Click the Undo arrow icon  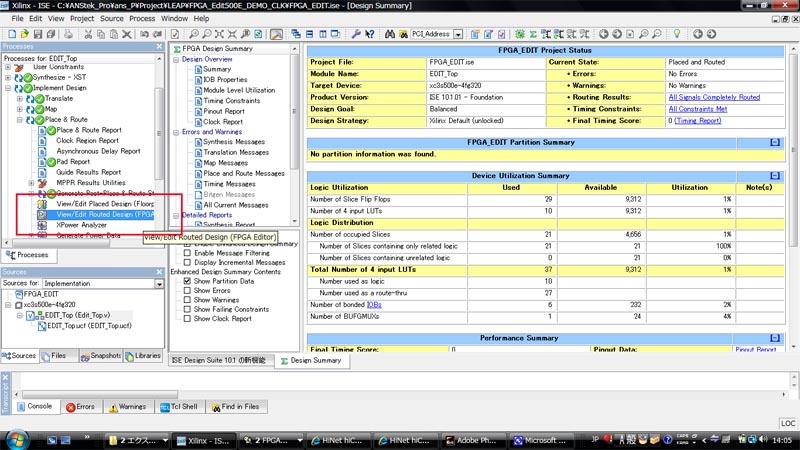pos(144,34)
